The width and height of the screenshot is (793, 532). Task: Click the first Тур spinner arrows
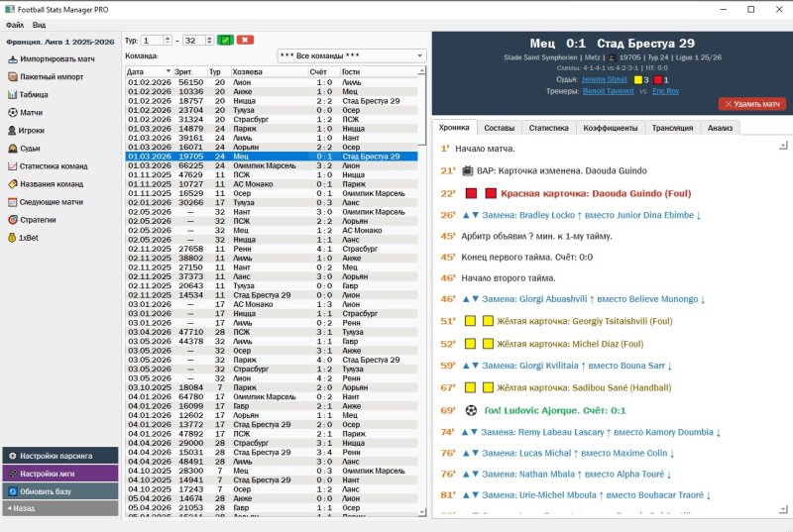click(x=168, y=40)
